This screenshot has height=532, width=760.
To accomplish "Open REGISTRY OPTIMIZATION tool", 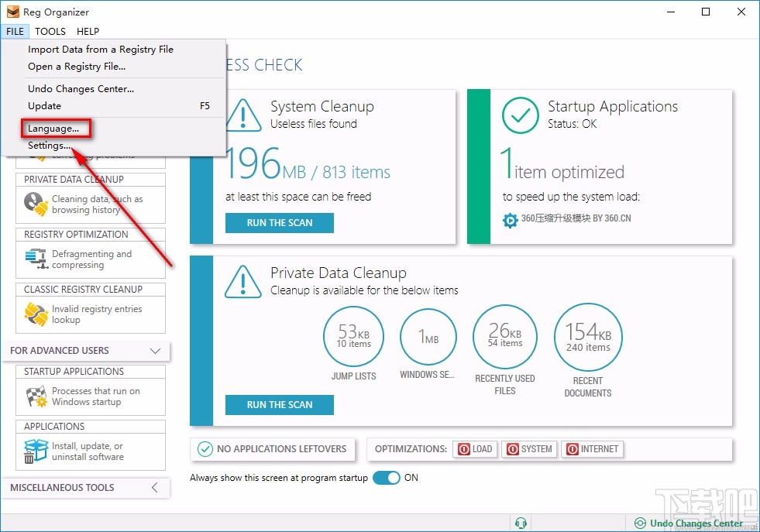I will (91, 253).
